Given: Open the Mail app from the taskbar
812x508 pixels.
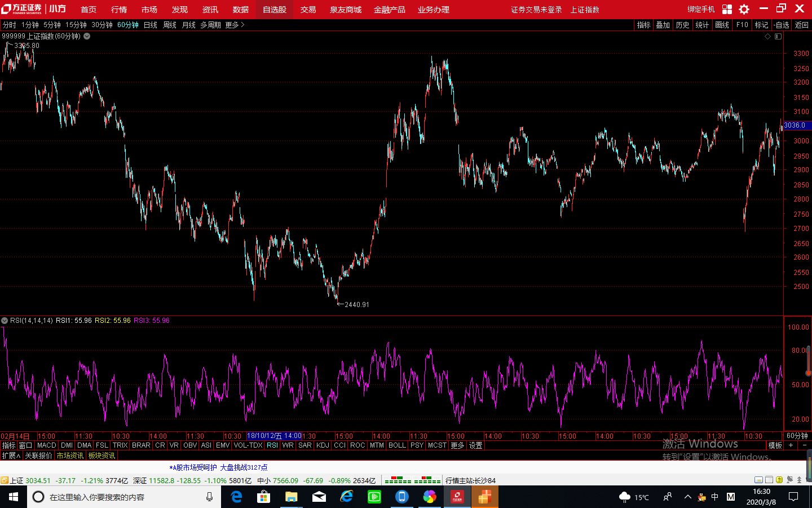Looking at the screenshot, I should 319,497.
